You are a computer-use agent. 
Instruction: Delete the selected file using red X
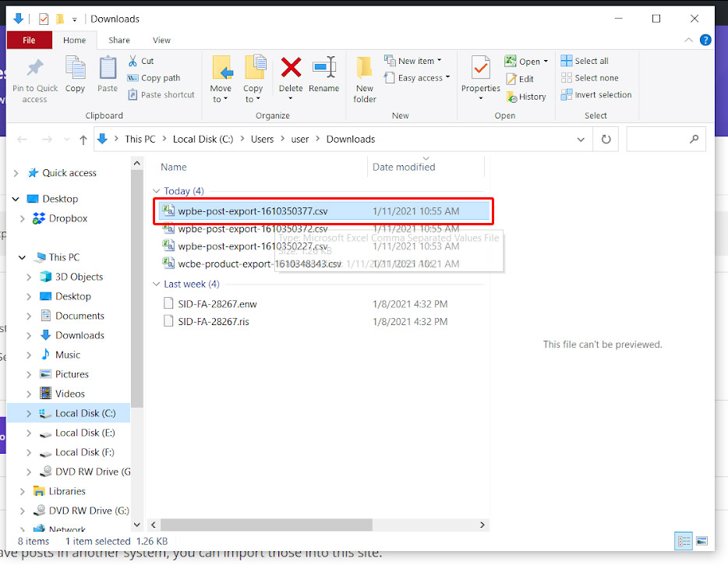291,67
